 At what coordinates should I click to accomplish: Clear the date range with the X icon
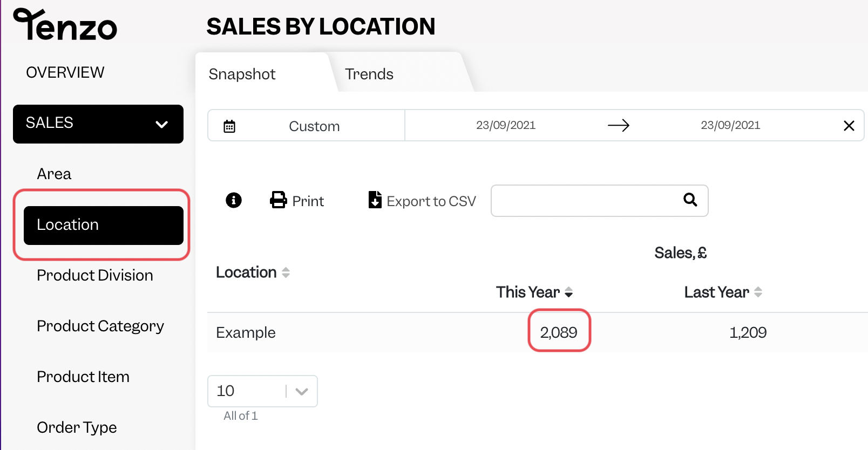849,125
